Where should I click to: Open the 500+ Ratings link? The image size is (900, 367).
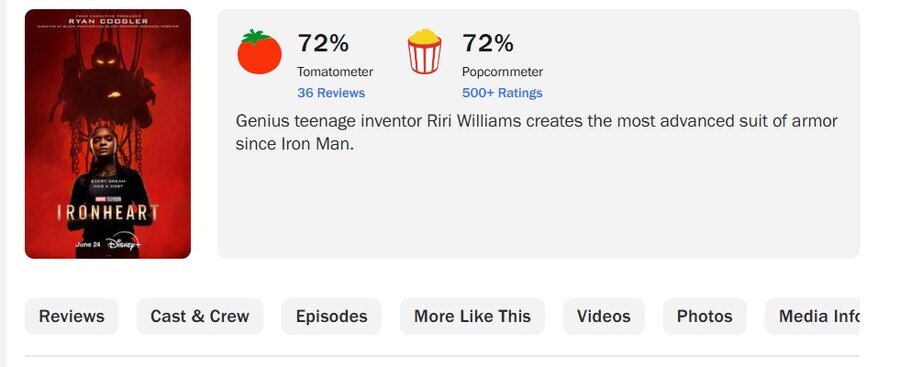pos(502,92)
